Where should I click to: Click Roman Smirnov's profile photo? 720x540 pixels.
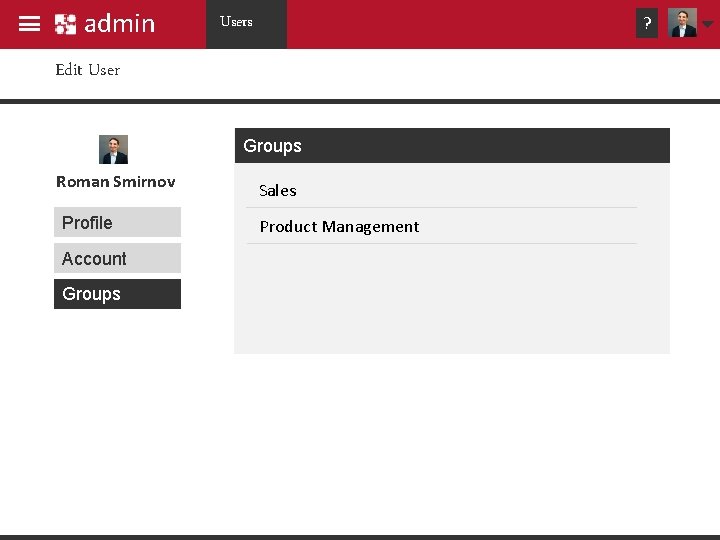(x=113, y=149)
